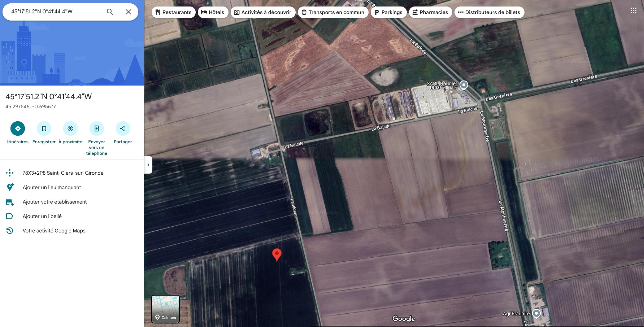Click Ajouter un lieu manquant

click(x=52, y=187)
